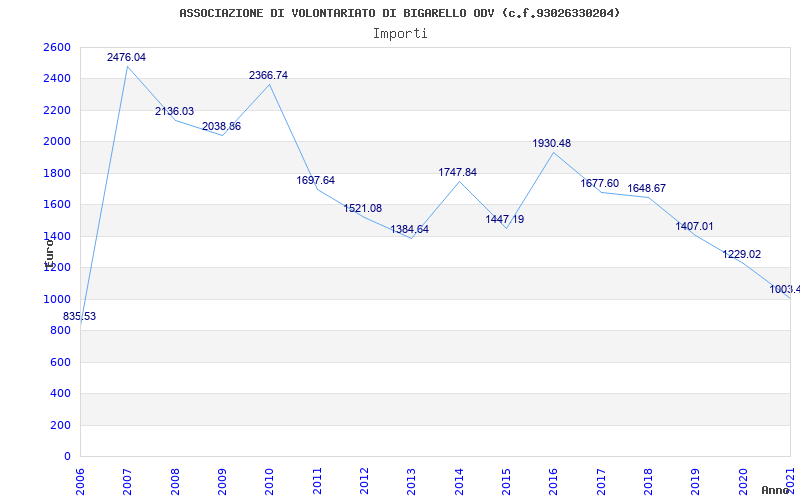This screenshot has height=500, width=800.
Task: Click the Euro axis label
Action: click(x=49, y=253)
